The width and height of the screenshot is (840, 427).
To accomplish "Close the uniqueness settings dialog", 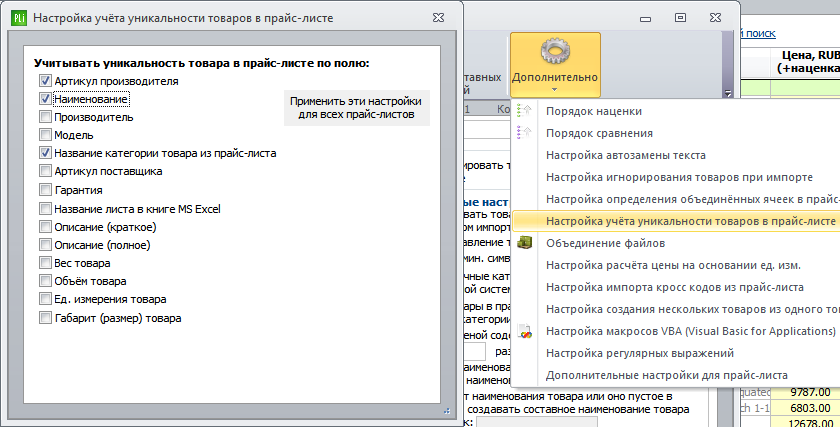I will point(438,18).
